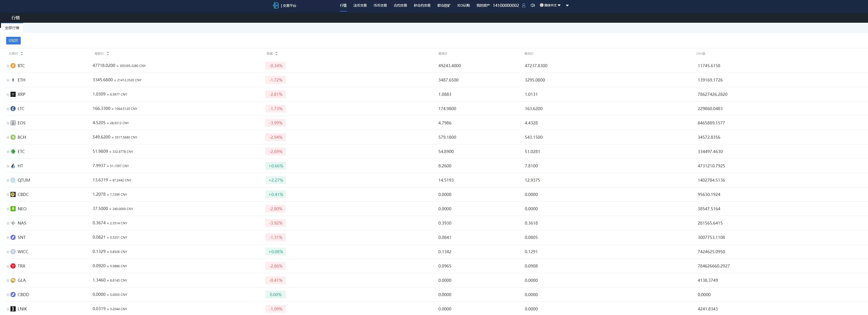The height and width of the screenshot is (315, 868).
Task: Toggle favorite star for EOS
Action: [8, 123]
